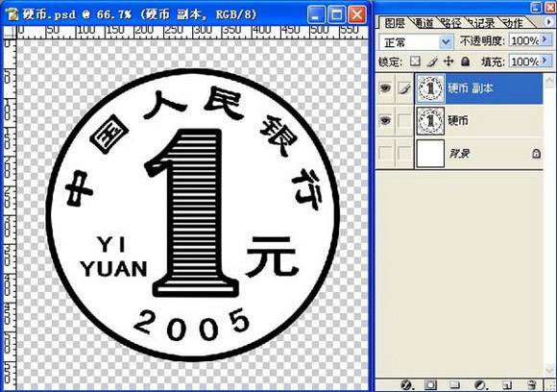The height and width of the screenshot is (392, 557).
Task: Switch to the 通道 tab
Action: pos(424,23)
